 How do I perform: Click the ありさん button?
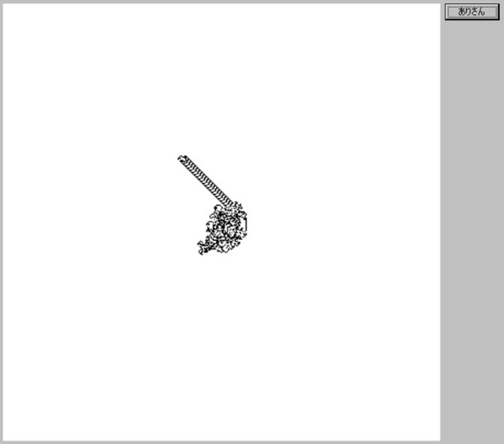tap(472, 12)
